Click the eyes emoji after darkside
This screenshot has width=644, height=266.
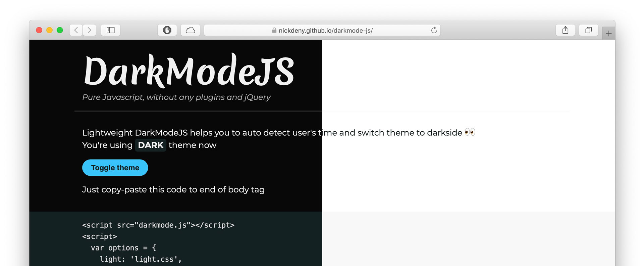click(470, 132)
